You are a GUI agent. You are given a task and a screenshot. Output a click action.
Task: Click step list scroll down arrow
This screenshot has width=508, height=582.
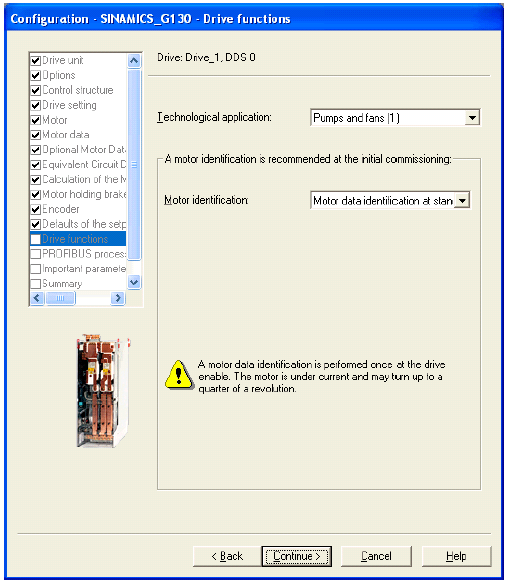[x=134, y=282]
